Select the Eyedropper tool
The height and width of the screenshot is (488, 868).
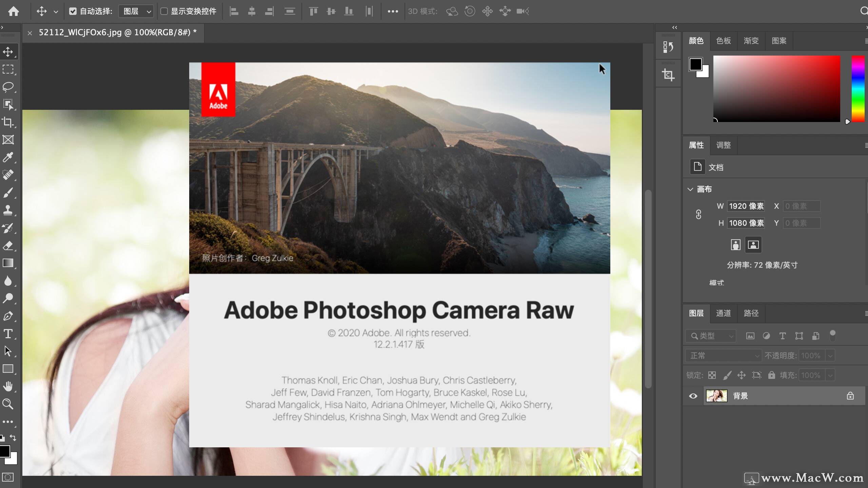(8, 157)
